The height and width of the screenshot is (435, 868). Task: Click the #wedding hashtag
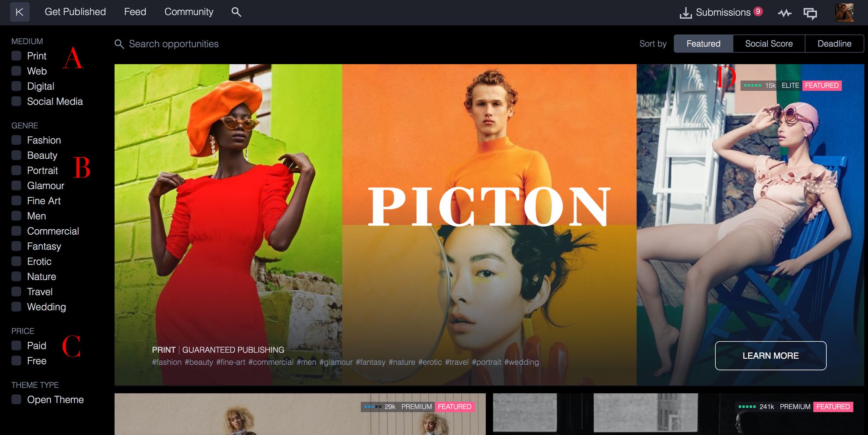point(521,362)
